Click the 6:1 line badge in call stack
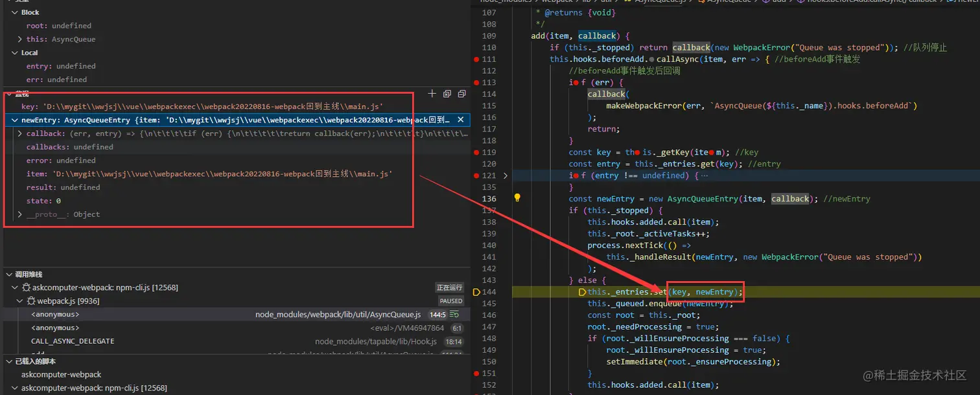The height and width of the screenshot is (395, 980). (456, 328)
